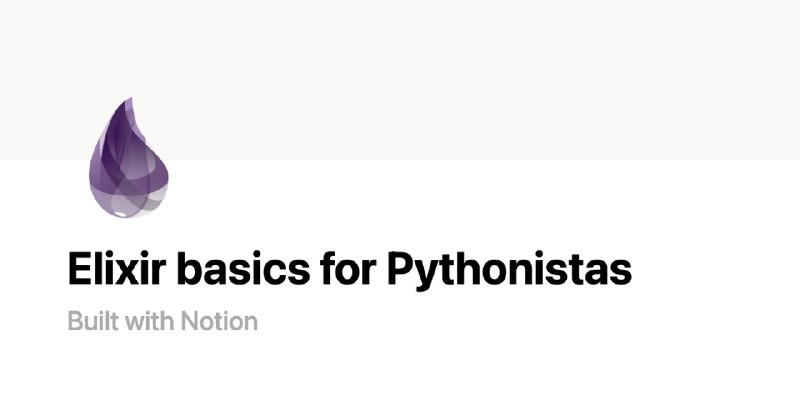
Task: Click the dark purple upper half of the droplet
Action: [x=122, y=138]
